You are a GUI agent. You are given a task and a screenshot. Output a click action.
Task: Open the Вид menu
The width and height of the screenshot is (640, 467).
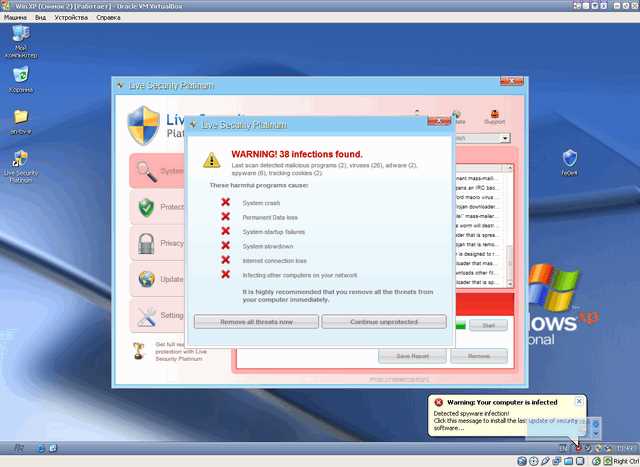click(x=40, y=18)
